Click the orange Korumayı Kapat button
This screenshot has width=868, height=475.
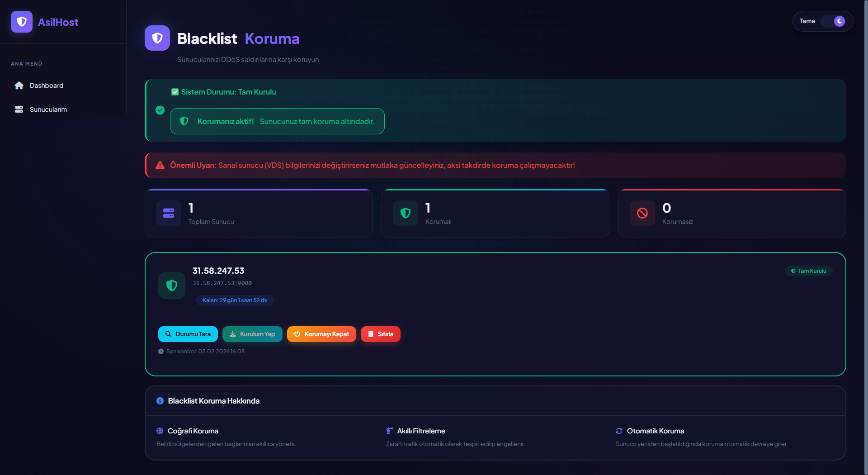tap(321, 334)
